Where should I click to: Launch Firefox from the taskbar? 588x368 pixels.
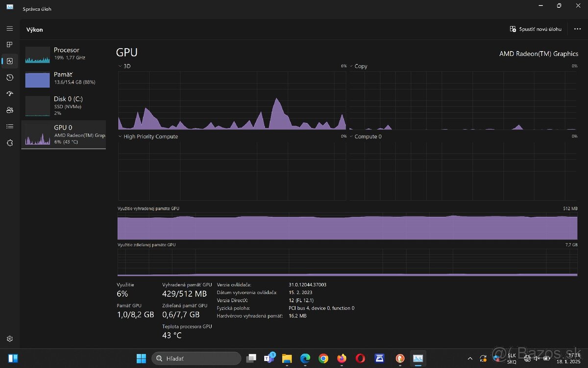[x=342, y=359]
